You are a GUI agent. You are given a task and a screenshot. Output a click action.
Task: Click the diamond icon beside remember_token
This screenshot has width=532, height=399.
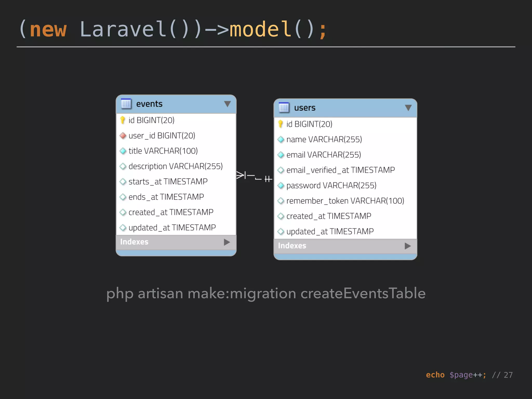click(281, 201)
